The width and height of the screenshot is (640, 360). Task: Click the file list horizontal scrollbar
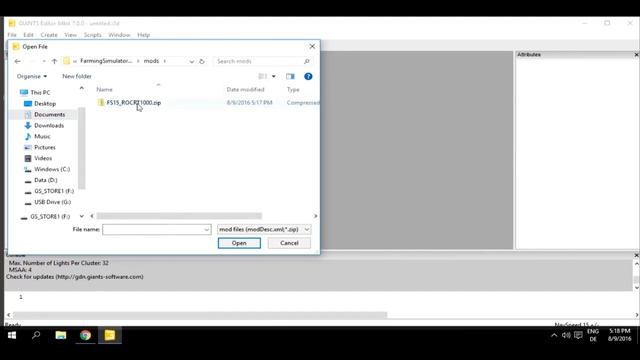coord(179,216)
